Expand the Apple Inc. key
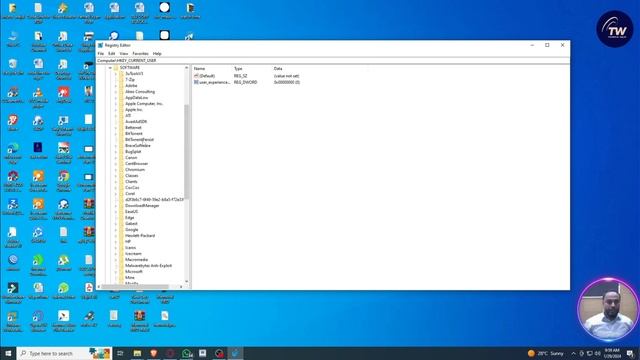 click(x=116, y=110)
